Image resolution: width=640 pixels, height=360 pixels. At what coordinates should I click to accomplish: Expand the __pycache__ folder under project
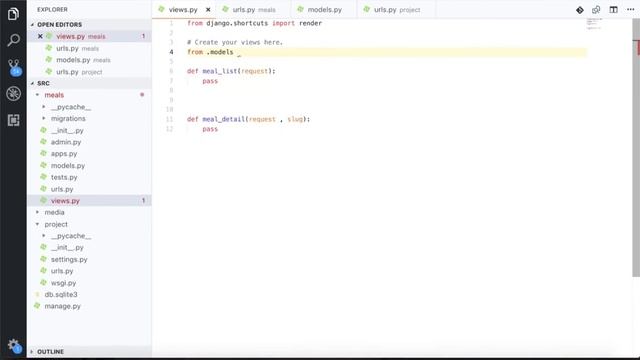pyautogui.click(x=71, y=236)
